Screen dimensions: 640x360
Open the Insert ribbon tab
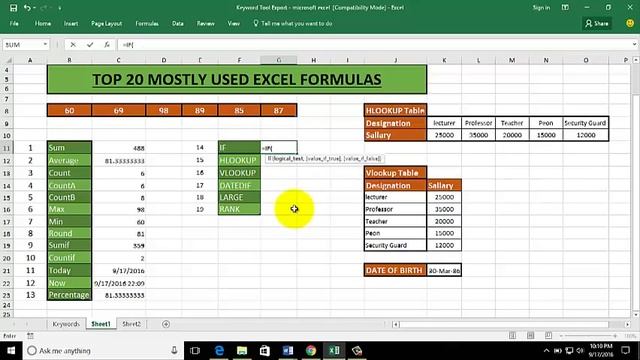[x=71, y=24]
